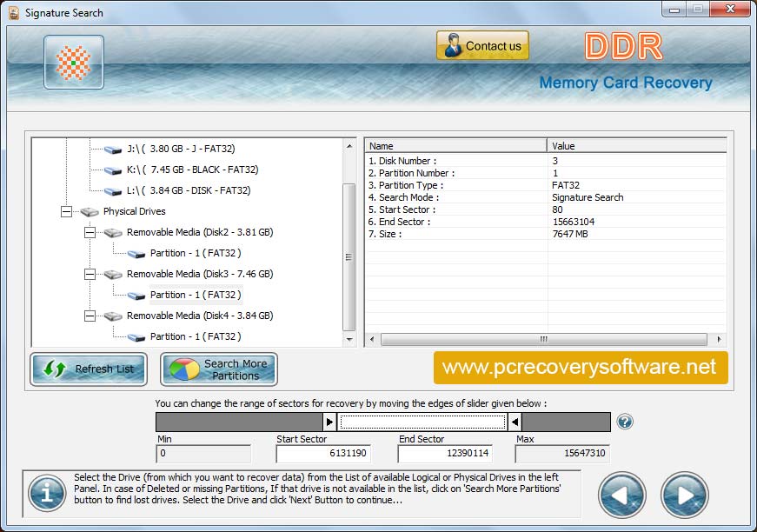
Task: Click the tree scrollbar up arrow
Action: (x=349, y=146)
